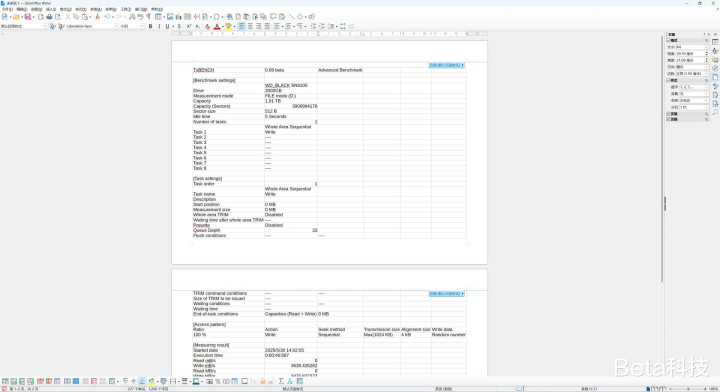Click the Find and Replace icon
This screenshot has height=392, width=720.
(x=132, y=17)
